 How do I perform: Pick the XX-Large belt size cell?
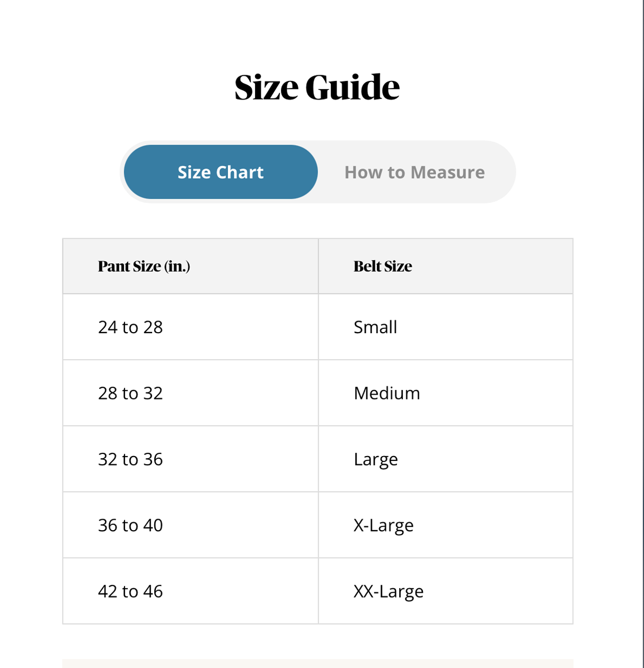[x=389, y=591]
